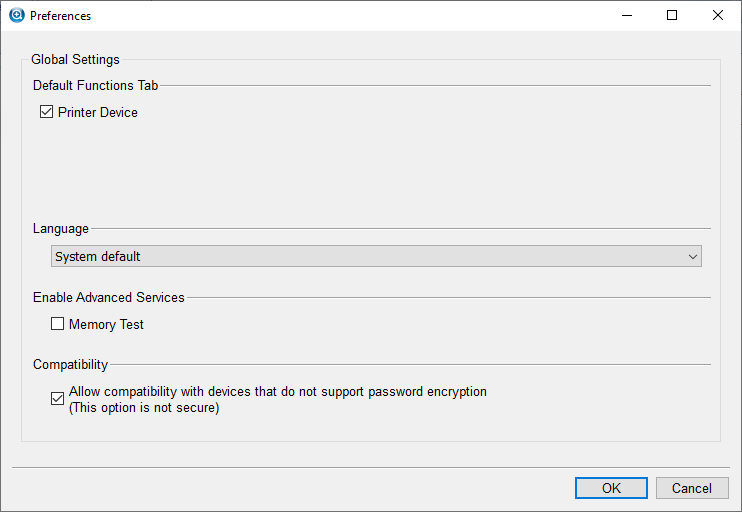Click the Preferences title bar text
Screen dimensions: 742x512
coord(60,16)
